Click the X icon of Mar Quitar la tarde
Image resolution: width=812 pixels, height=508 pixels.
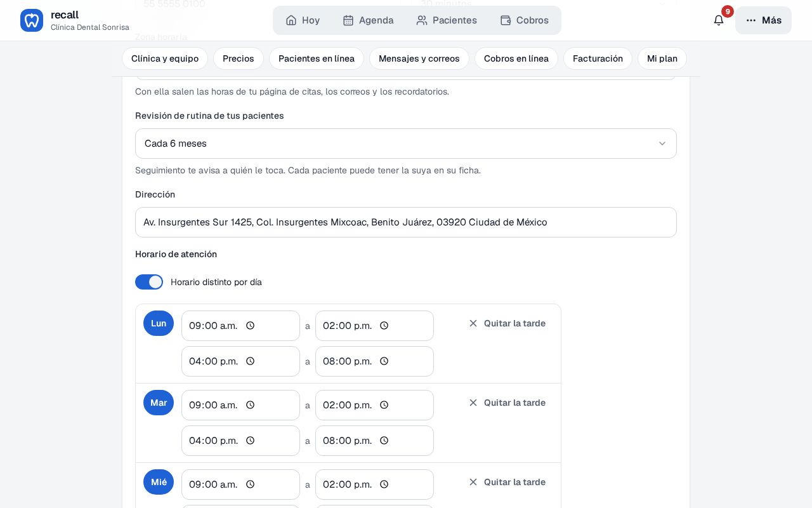pyautogui.click(x=473, y=403)
